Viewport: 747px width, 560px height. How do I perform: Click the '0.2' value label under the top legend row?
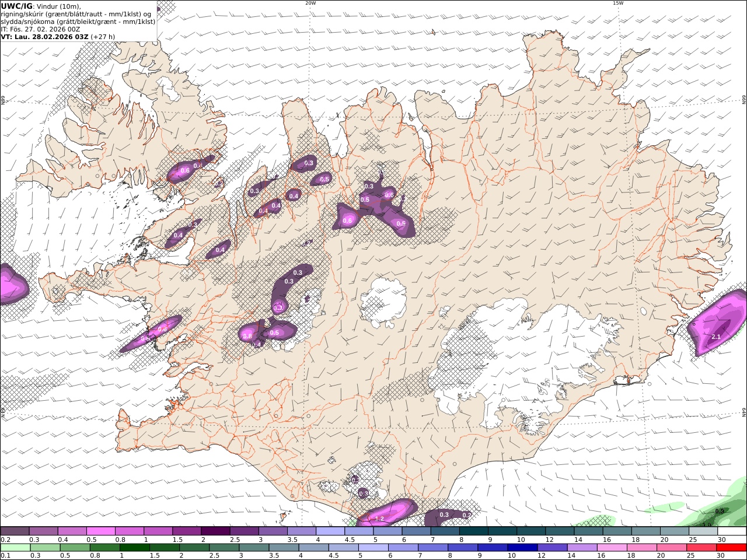[4, 540]
